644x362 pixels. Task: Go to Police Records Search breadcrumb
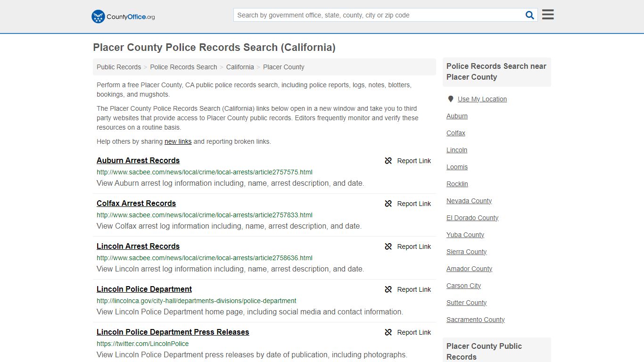pyautogui.click(x=183, y=67)
